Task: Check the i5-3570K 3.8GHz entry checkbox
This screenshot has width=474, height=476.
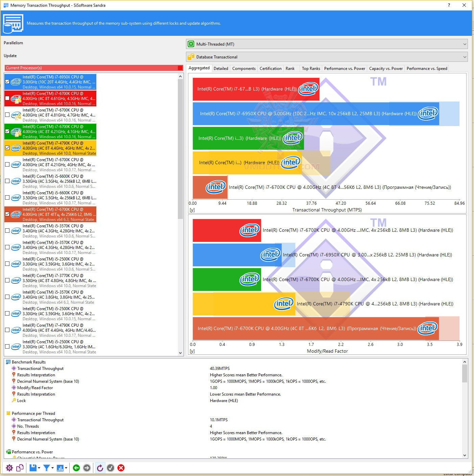Action: [7, 297]
